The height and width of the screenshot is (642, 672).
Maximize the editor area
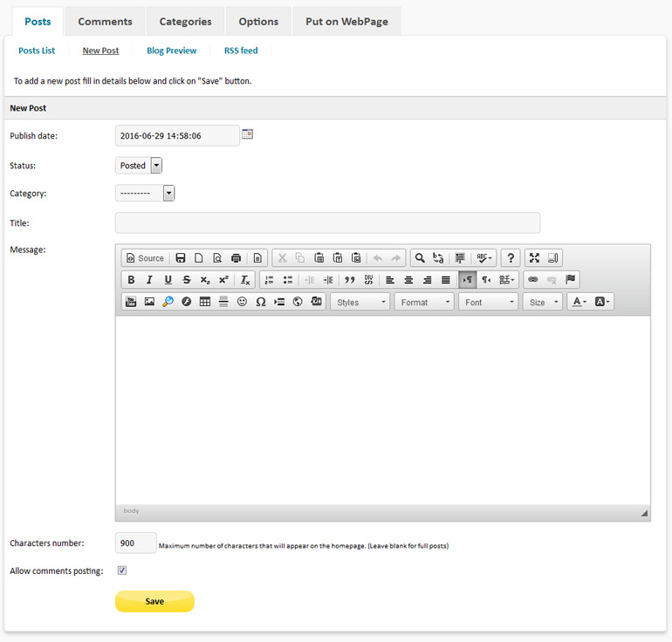534,258
